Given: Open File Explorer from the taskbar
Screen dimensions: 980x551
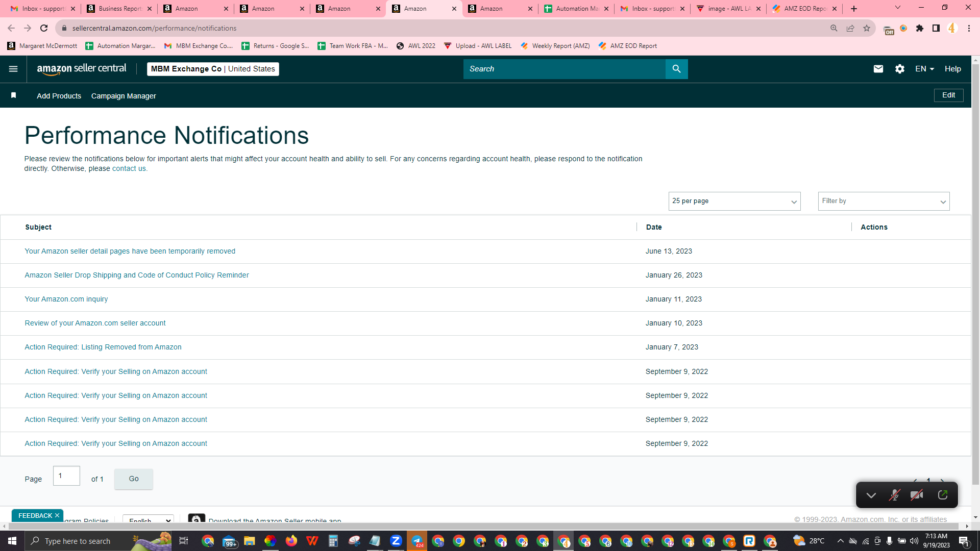Looking at the screenshot, I should 249,541.
